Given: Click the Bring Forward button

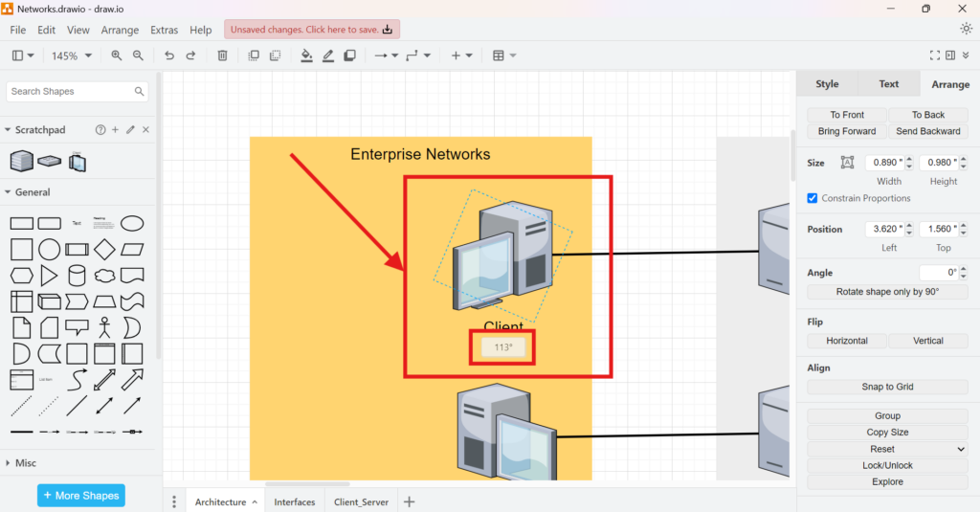Looking at the screenshot, I should pos(847,131).
